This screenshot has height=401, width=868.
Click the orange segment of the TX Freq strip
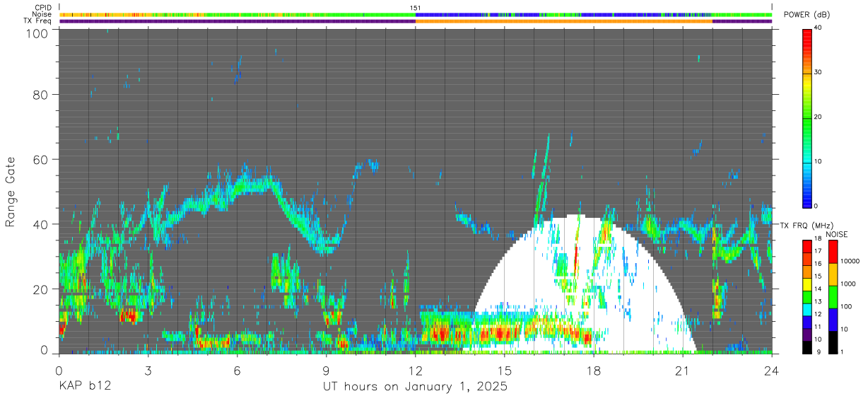coord(563,21)
